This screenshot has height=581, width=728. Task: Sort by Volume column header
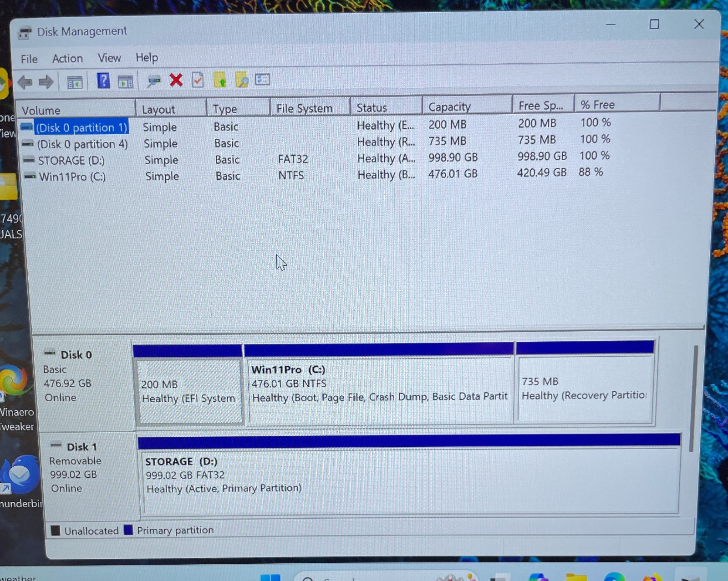(x=76, y=110)
